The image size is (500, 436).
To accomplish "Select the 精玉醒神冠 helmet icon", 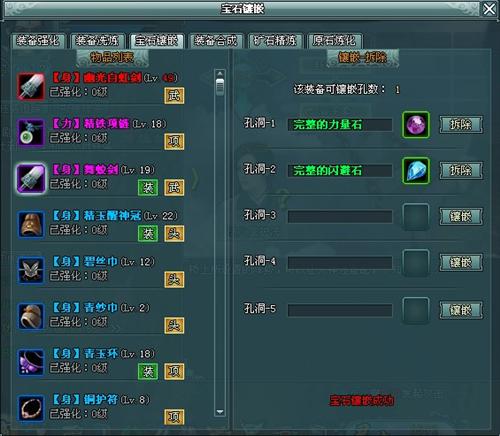I will [x=31, y=224].
